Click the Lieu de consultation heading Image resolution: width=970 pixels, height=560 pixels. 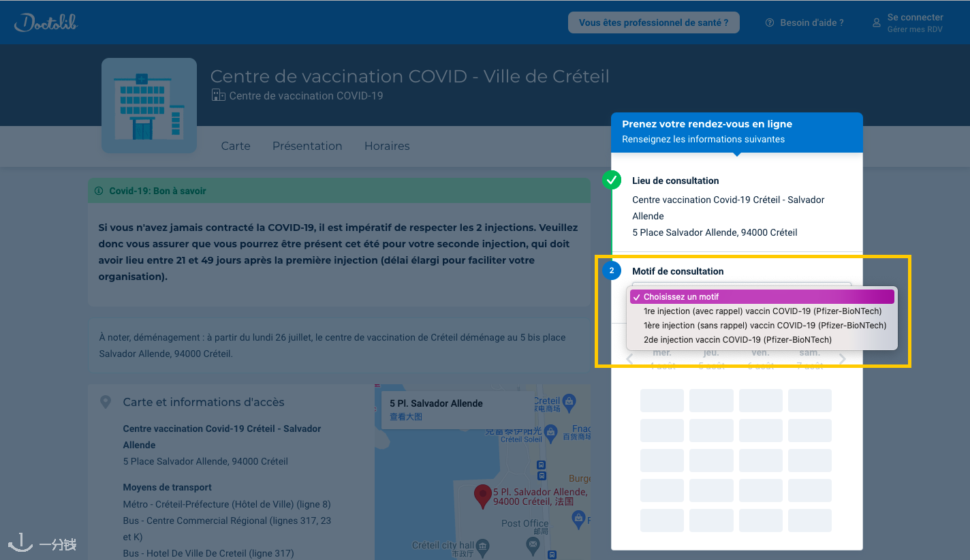pos(675,181)
